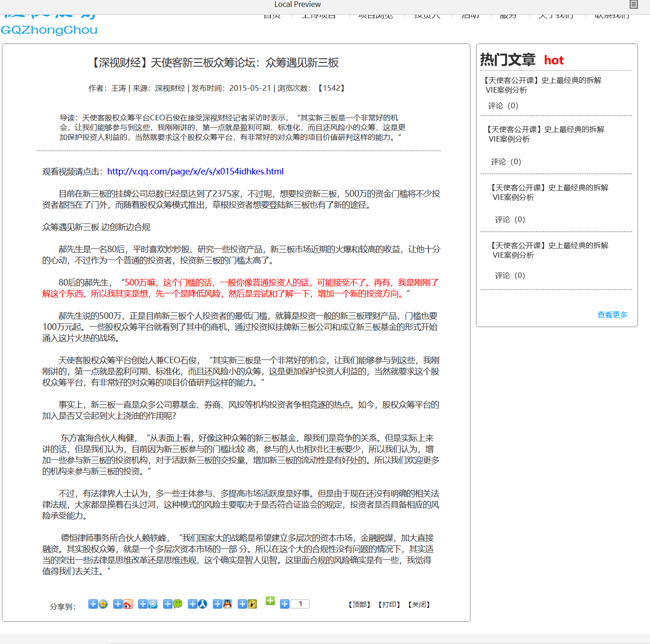Print the article via 【打印】
Viewport: 650px width, 644px height.
pos(389,605)
